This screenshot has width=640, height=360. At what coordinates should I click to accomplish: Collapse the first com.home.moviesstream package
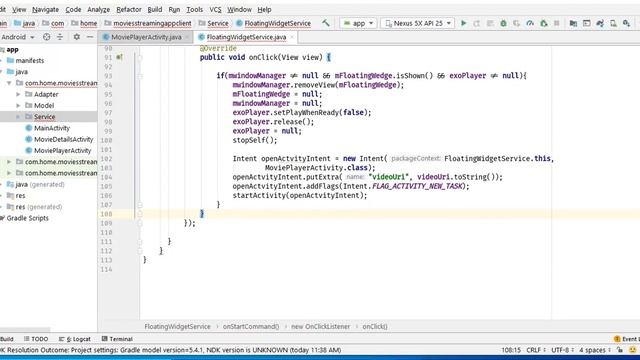pyautogui.click(x=9, y=83)
